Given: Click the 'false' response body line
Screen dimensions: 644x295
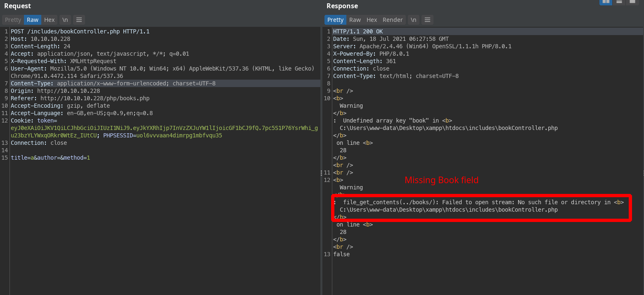Looking at the screenshot, I should (x=341, y=254).
